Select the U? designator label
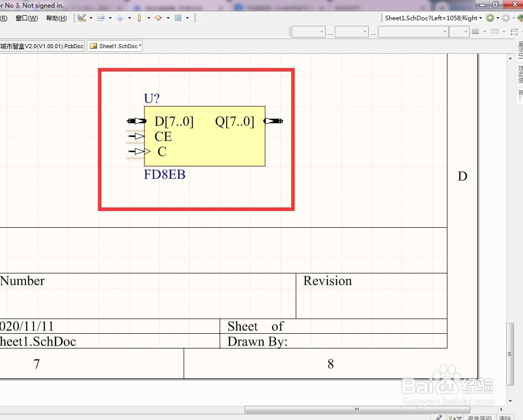The image size is (523, 420). click(x=152, y=98)
